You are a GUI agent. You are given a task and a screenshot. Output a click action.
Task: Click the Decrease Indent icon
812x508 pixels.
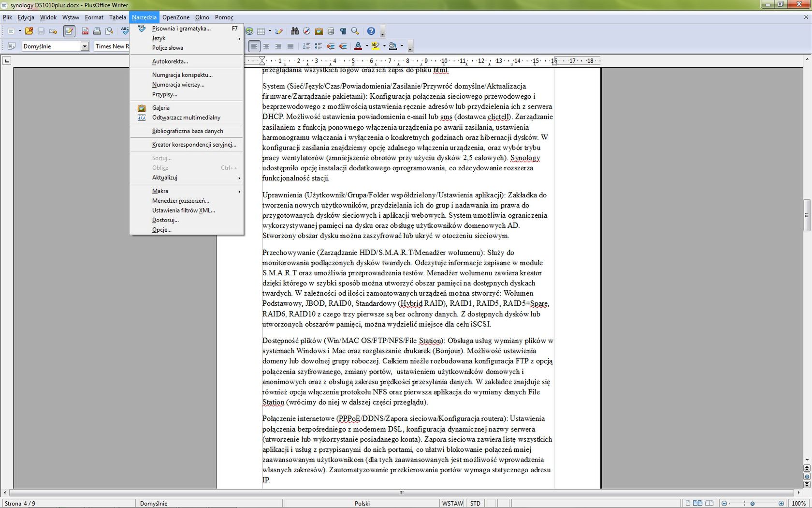[331, 46]
